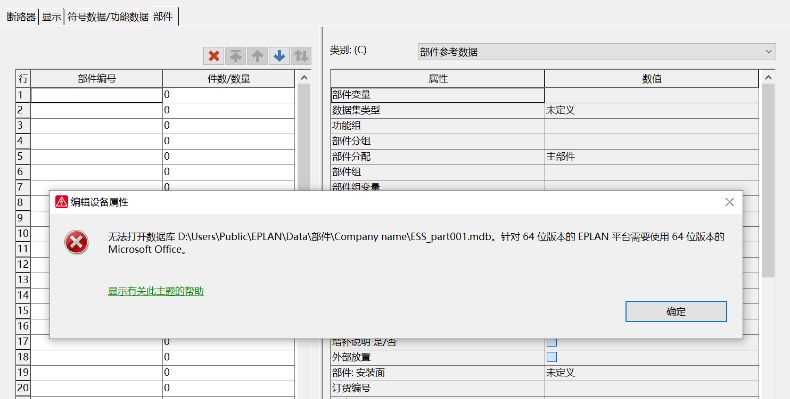790x399 pixels.
Task: Click the red error icon in dialog
Action: 76,243
